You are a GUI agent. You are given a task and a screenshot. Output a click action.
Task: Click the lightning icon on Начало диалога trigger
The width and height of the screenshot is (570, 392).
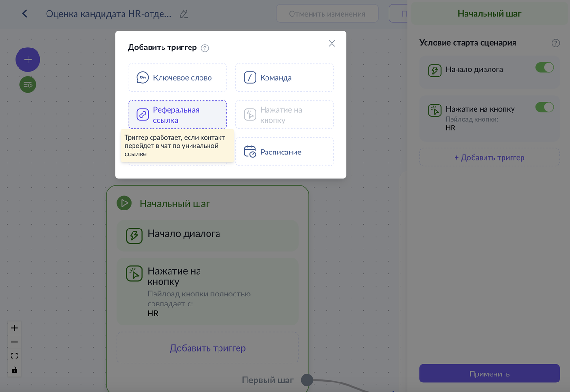(x=434, y=69)
